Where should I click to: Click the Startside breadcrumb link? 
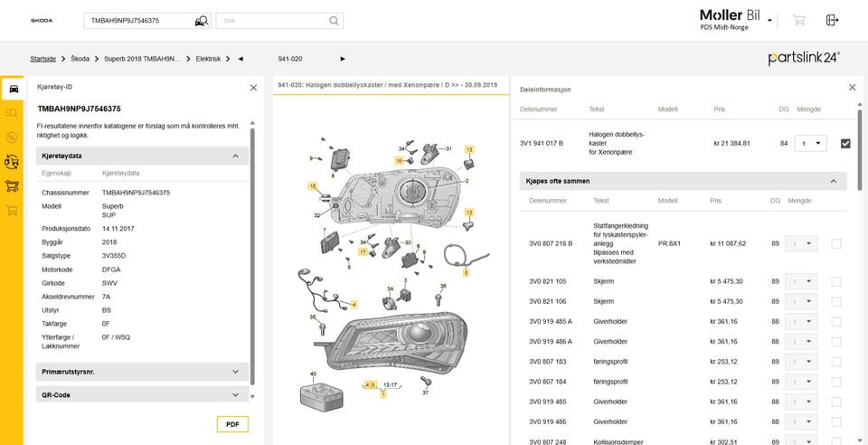[x=43, y=59]
